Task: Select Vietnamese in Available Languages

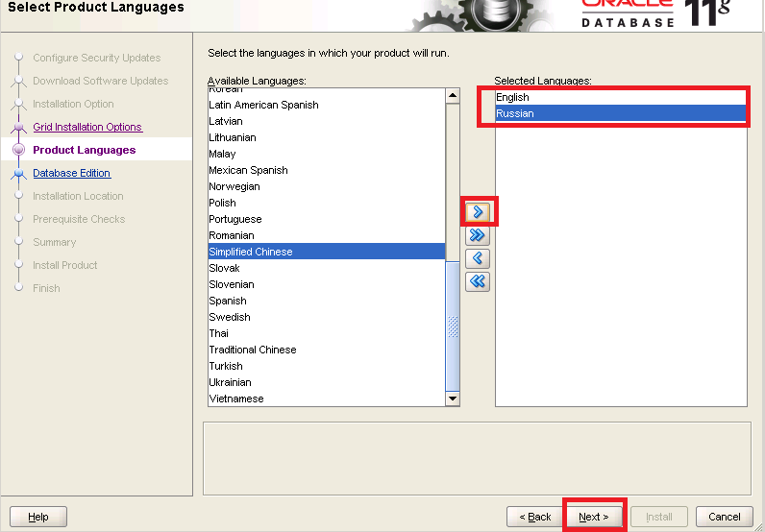Action: click(x=327, y=399)
